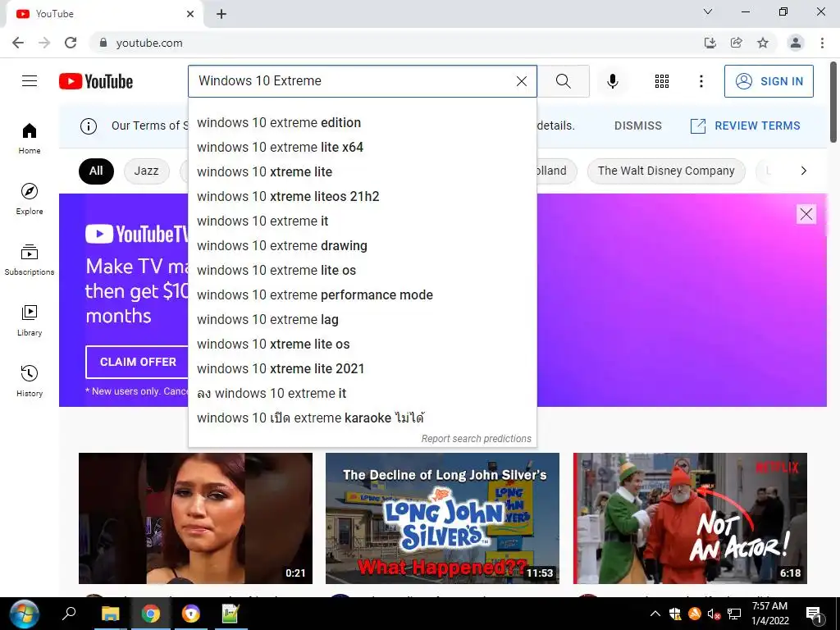This screenshot has width=840, height=630.
Task: Open the tab search chevron
Action: coord(708,11)
